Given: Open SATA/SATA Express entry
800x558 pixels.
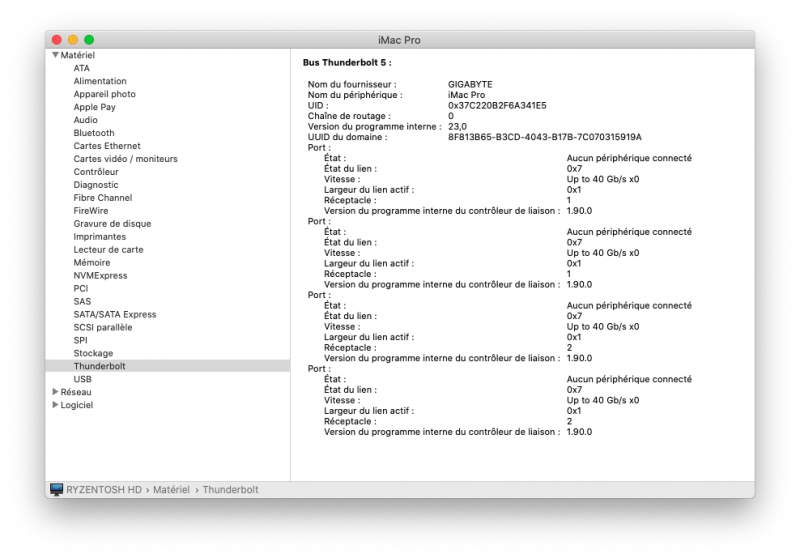Looking at the screenshot, I should (115, 314).
